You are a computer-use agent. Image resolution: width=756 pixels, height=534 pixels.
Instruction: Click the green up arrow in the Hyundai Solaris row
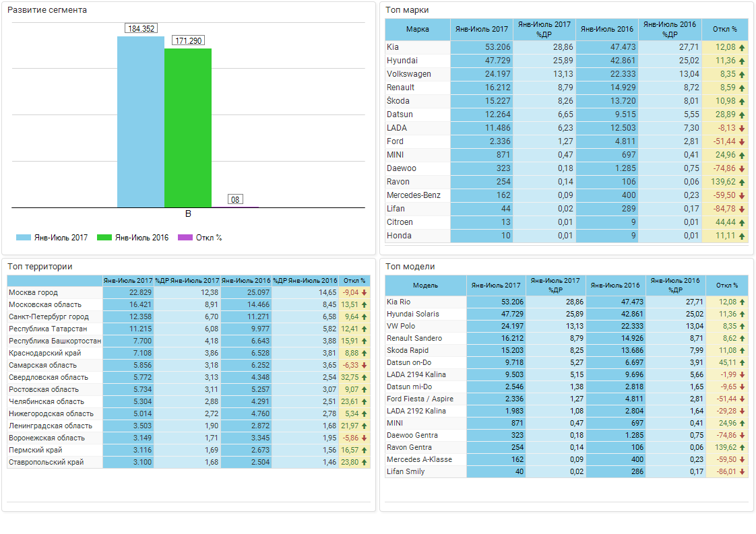[x=742, y=314]
